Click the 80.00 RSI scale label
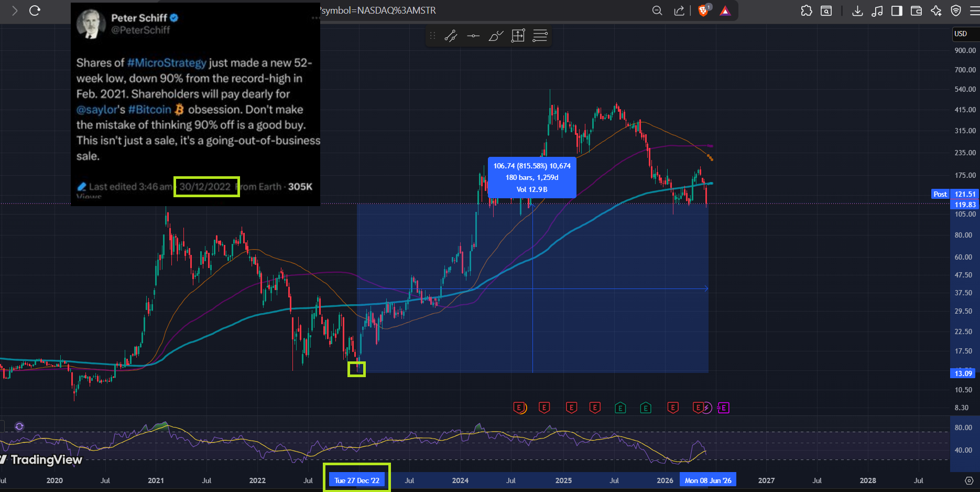 [964, 427]
